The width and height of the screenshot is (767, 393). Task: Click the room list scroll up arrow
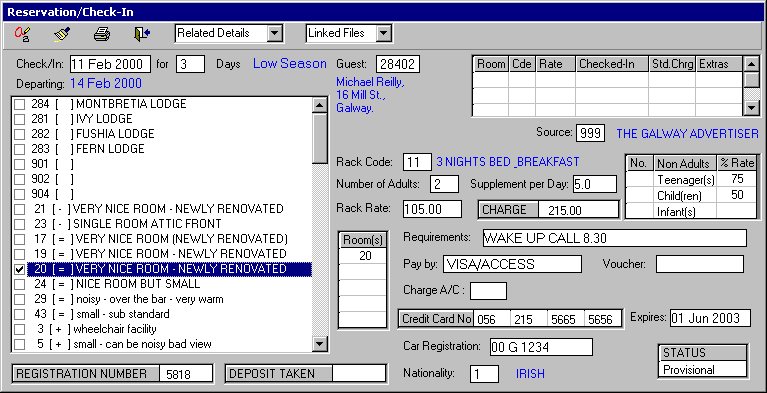[320, 105]
